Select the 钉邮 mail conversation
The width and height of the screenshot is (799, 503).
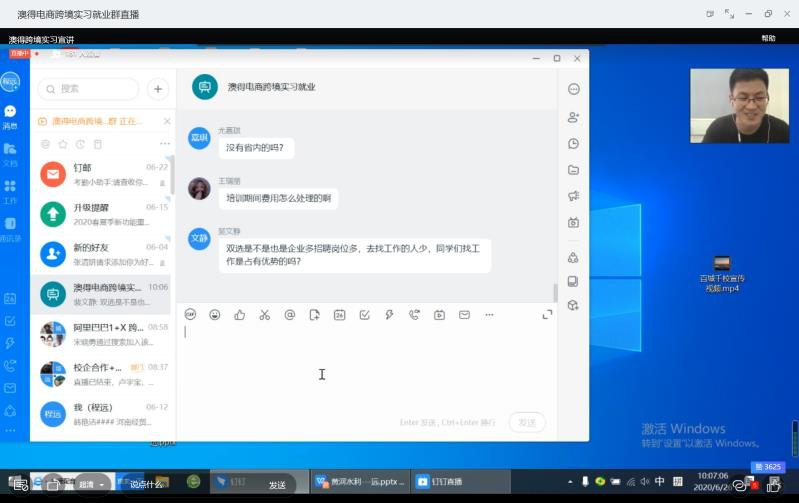tap(103, 174)
